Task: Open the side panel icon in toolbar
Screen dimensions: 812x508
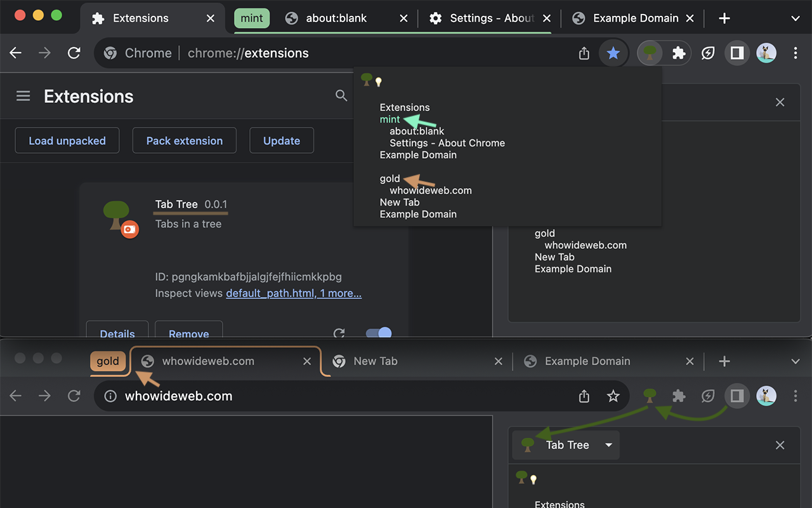Action: [737, 53]
